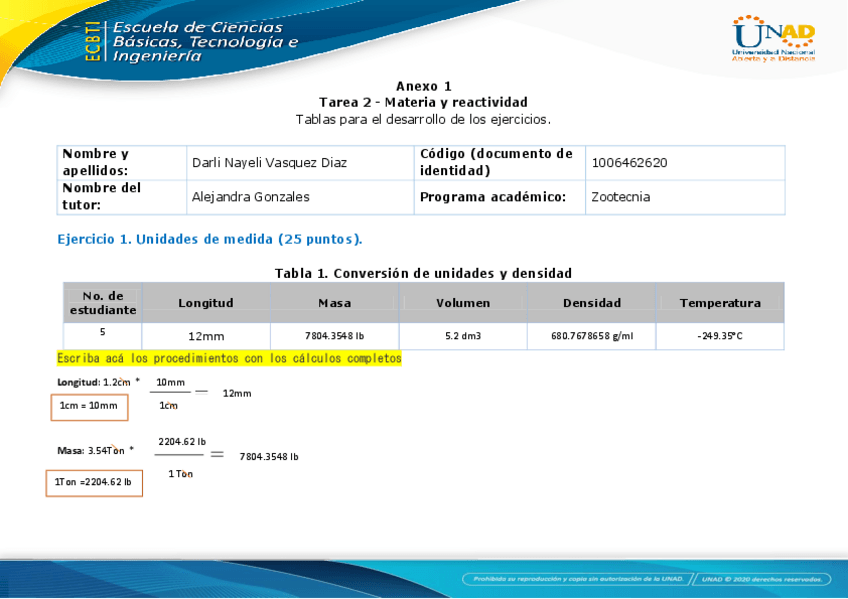Viewport: 848px width, 599px height.
Task: Select the Escuela de Ciencias Básicas header title
Action: [205, 42]
